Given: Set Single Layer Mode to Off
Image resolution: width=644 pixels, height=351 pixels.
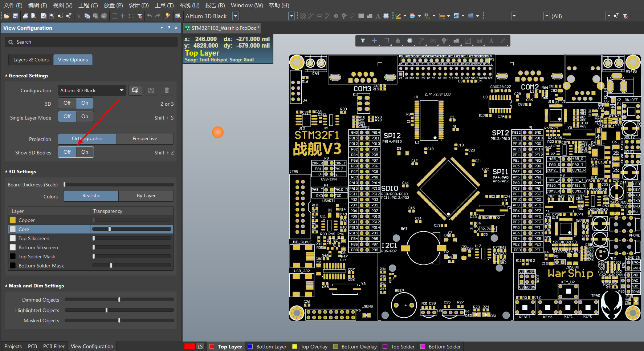Looking at the screenshot, I should pyautogui.click(x=67, y=117).
